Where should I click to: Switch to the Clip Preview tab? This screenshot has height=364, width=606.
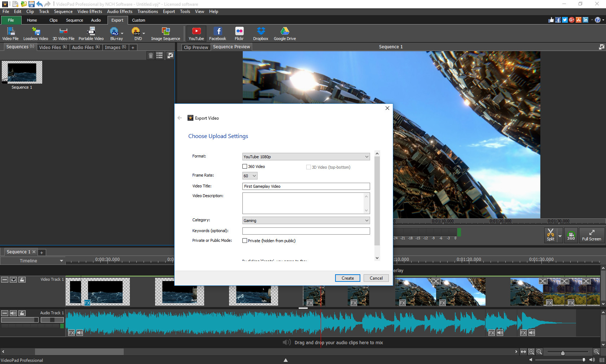coord(196,47)
